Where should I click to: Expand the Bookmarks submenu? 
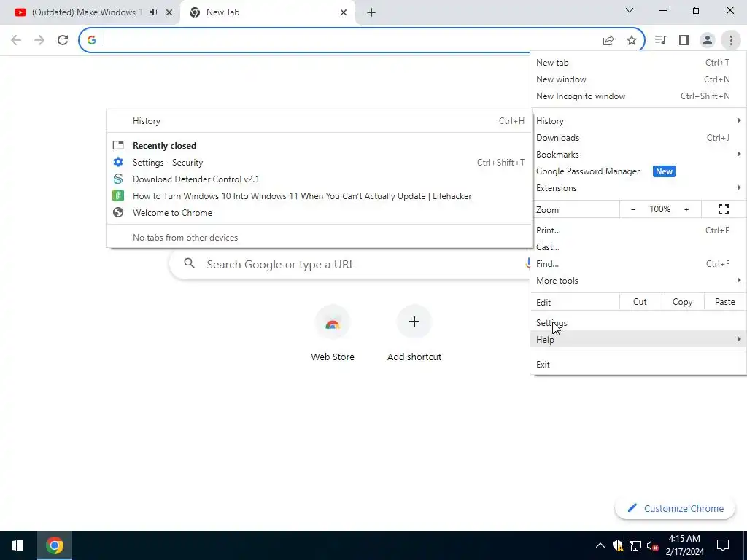[638, 155]
